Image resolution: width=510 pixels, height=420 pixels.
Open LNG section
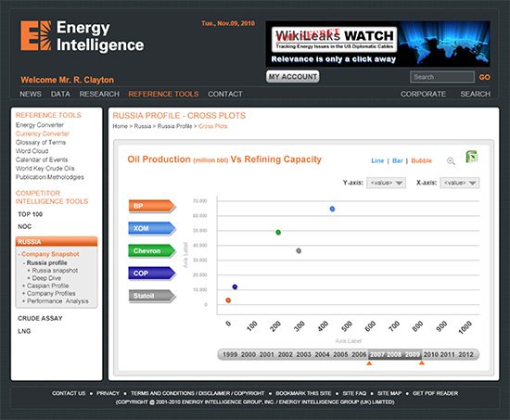click(x=24, y=331)
